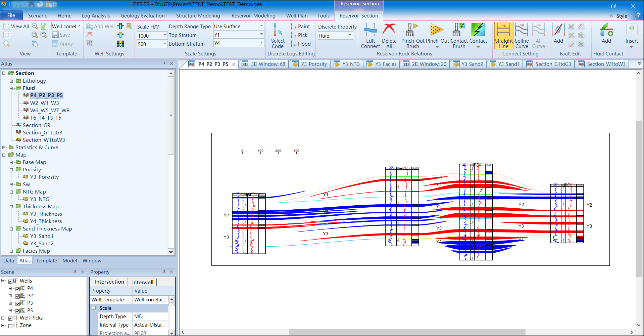Image resolution: width=644 pixels, height=336 pixels.
Task: Open the Discrete Property Fluid dropdown
Action: (335, 36)
